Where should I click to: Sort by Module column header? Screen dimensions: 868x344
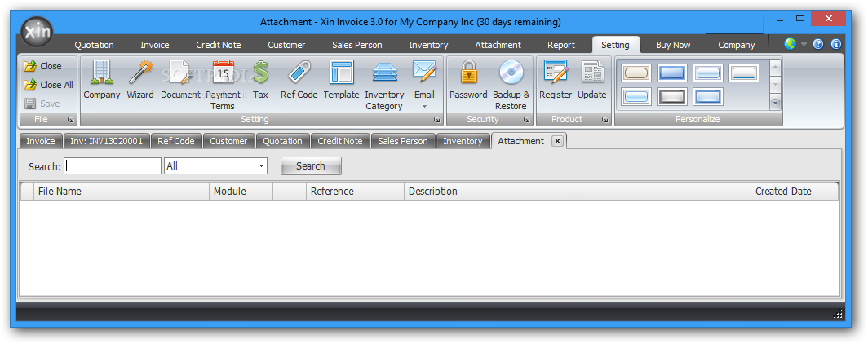(241, 192)
